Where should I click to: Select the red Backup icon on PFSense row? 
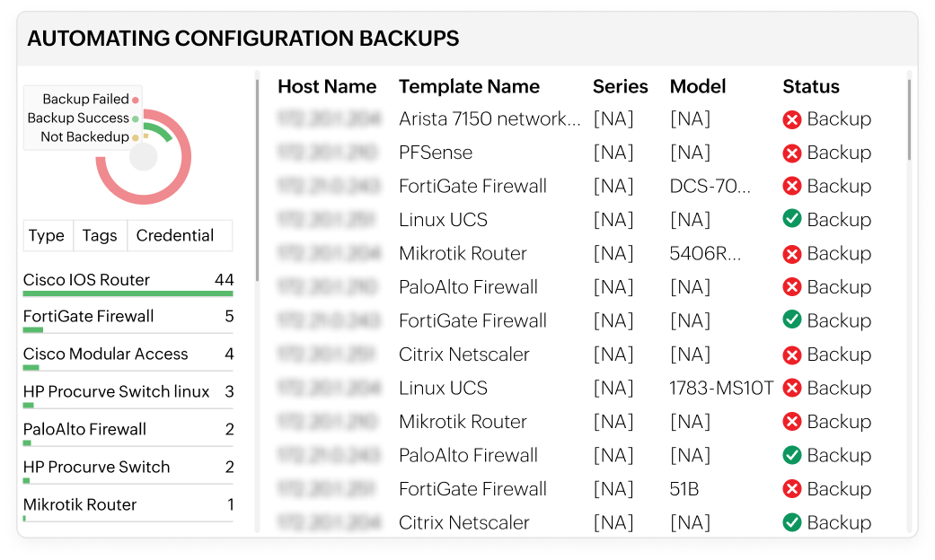pos(791,153)
